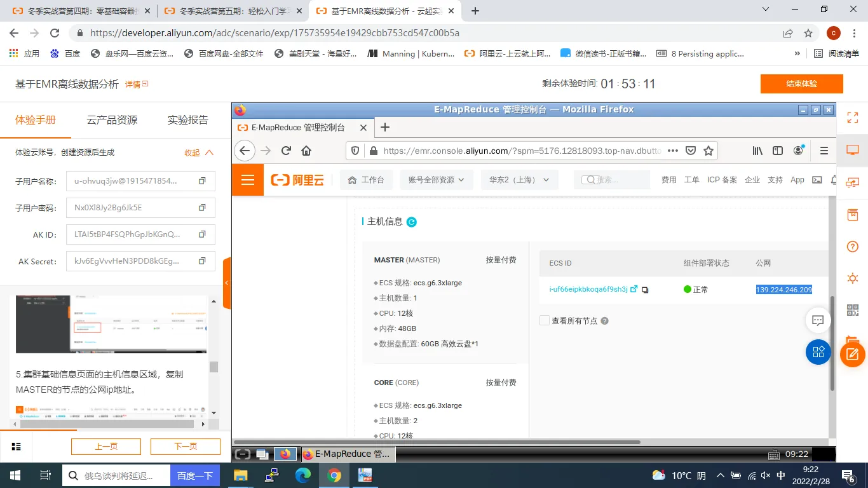
Task: Click remote desktop vertical scrollbar
Action: [x=832, y=343]
